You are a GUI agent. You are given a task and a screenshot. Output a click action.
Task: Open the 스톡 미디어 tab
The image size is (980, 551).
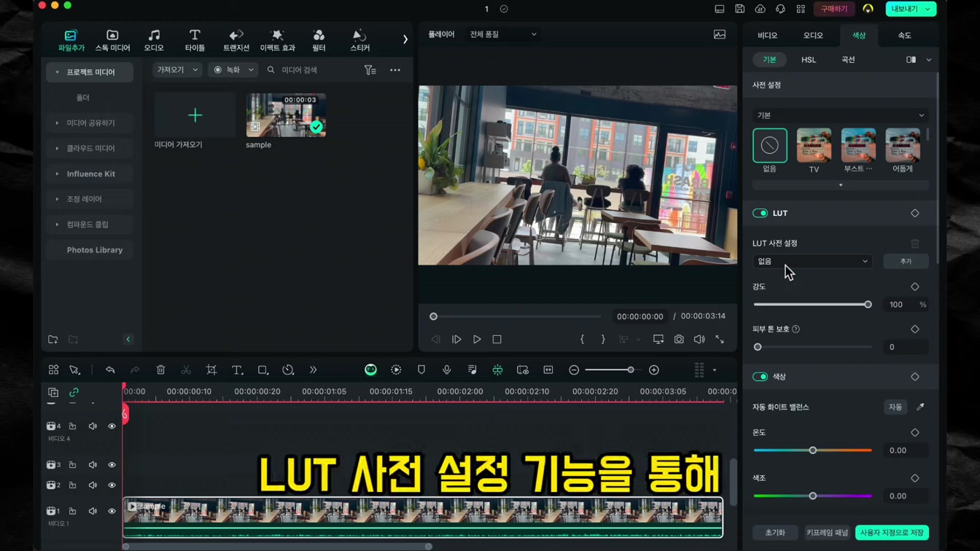pyautogui.click(x=112, y=40)
